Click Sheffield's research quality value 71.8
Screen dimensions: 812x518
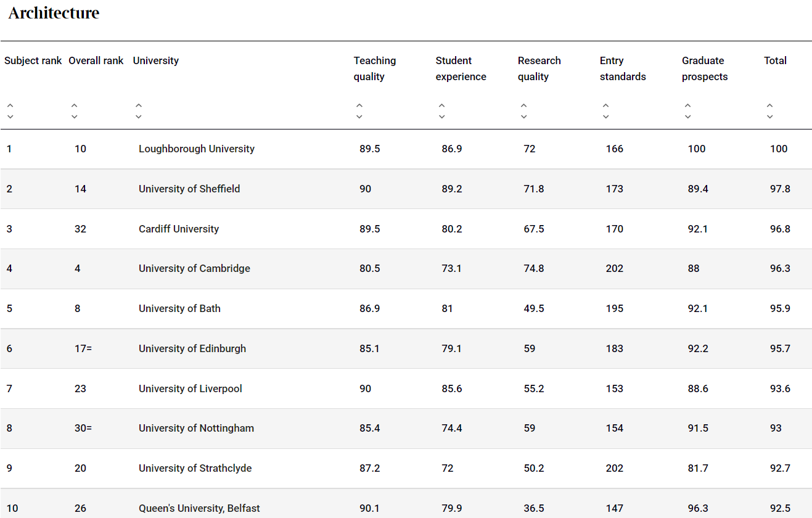pyautogui.click(x=534, y=189)
